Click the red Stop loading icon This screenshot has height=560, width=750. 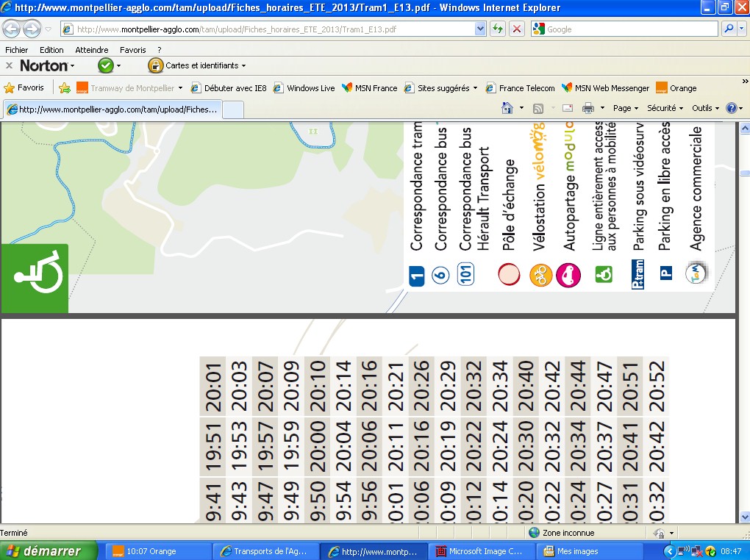pyautogui.click(x=517, y=29)
